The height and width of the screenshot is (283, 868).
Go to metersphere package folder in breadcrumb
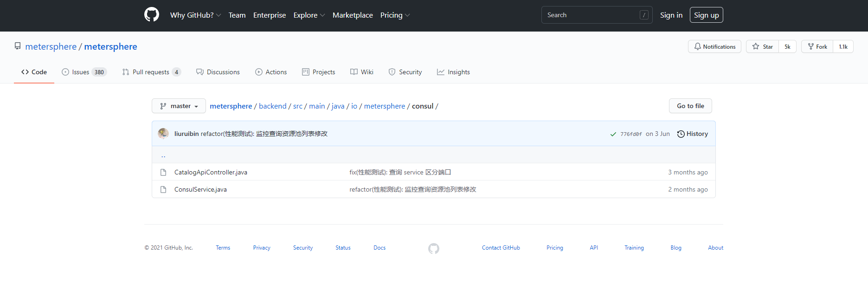(385, 106)
